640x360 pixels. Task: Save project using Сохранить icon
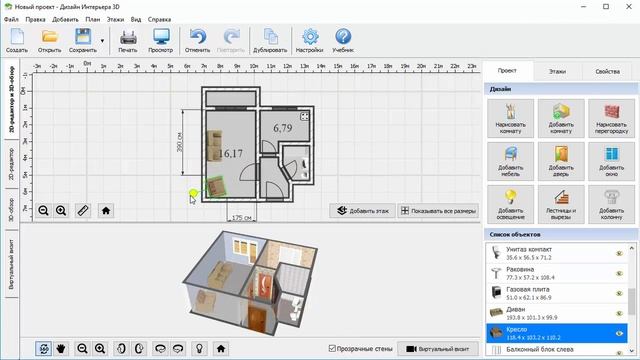83,40
